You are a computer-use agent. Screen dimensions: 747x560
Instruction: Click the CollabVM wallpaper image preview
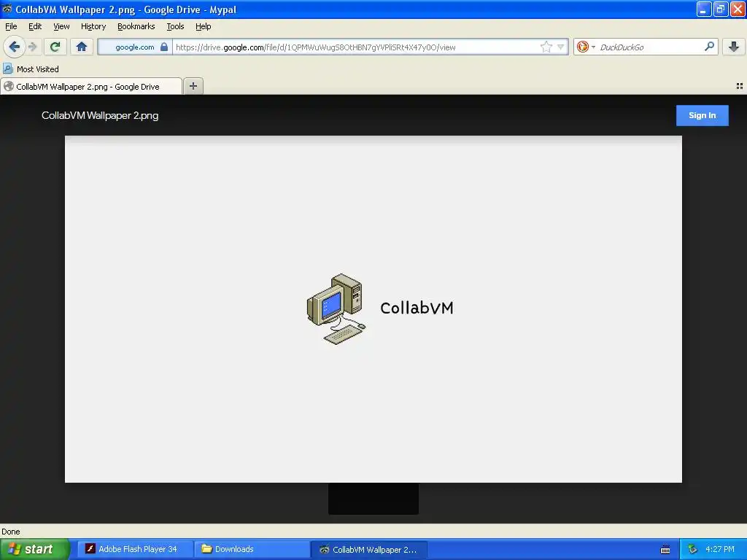point(373,309)
